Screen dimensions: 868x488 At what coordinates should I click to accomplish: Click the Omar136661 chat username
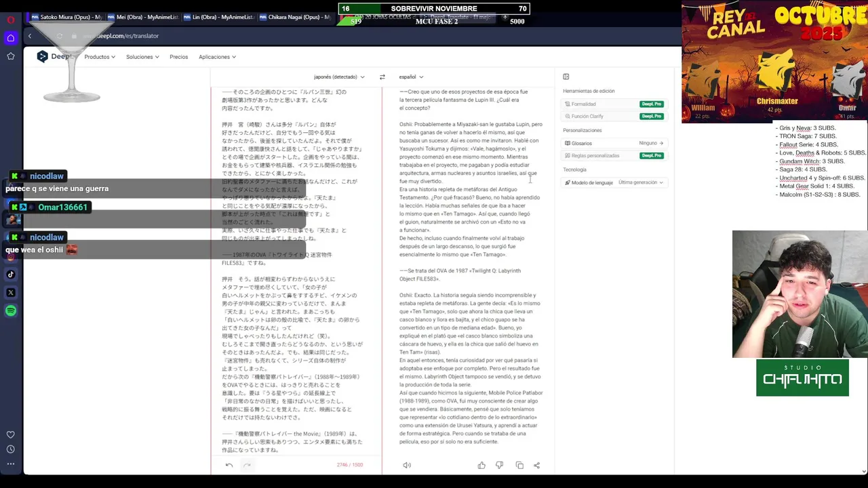click(62, 207)
